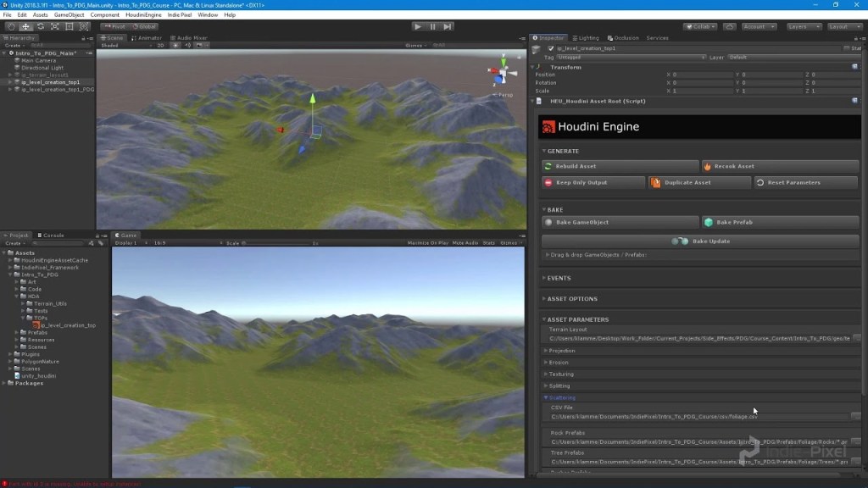Collapse the Scattering parameters folder
This screenshot has height=488, width=868.
point(546,398)
